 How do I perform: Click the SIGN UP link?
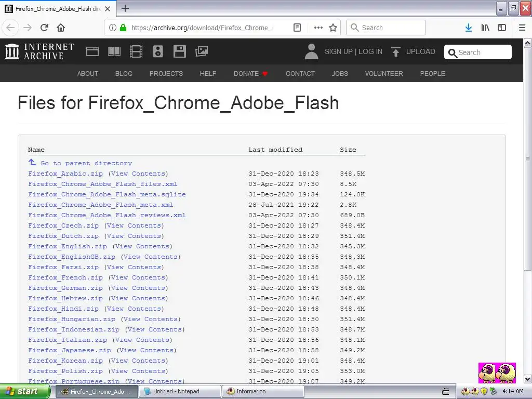coord(339,51)
